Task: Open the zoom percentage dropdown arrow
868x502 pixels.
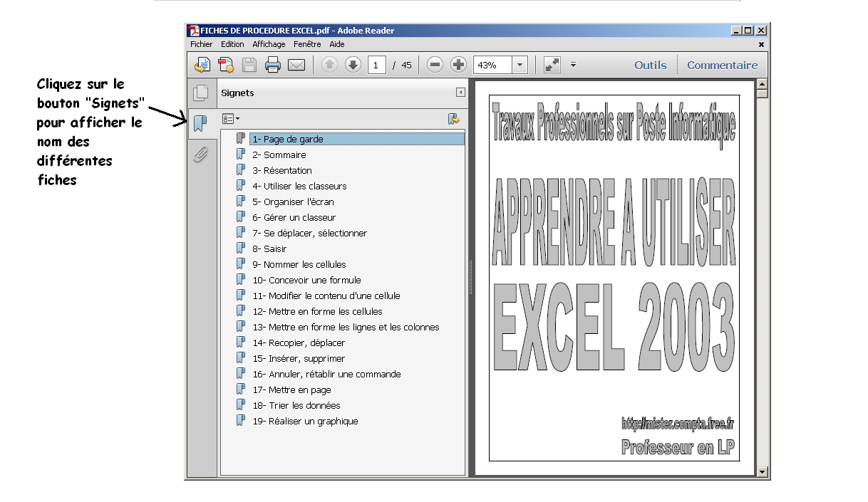Action: tap(520, 65)
